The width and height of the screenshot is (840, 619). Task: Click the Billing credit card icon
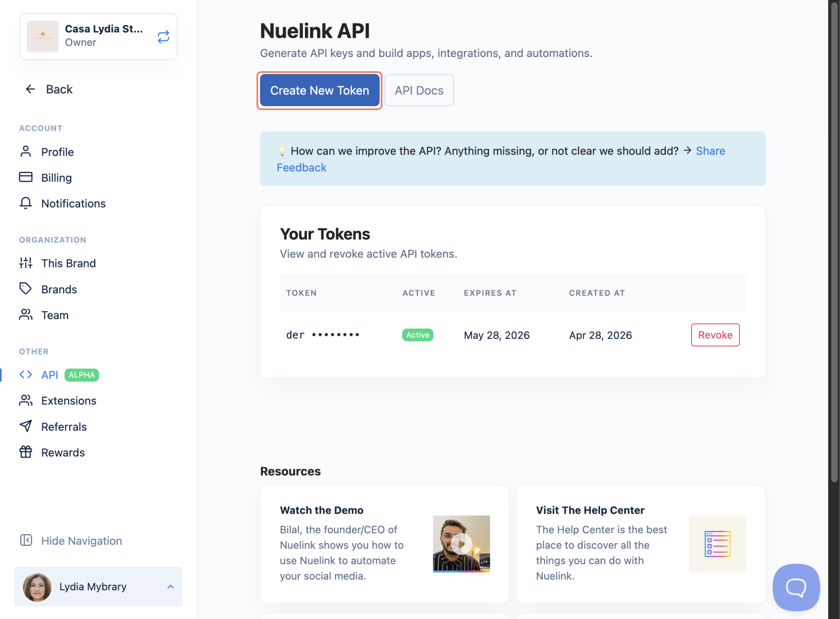[25, 177]
